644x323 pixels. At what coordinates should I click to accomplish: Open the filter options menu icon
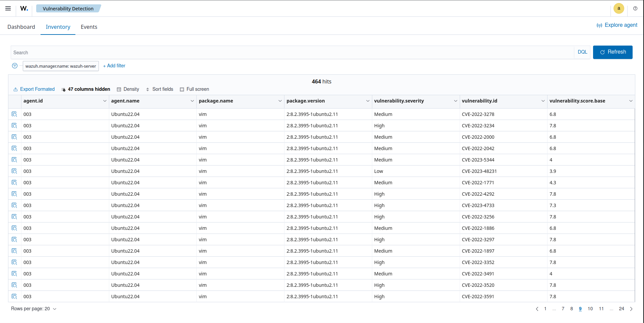coord(15,66)
